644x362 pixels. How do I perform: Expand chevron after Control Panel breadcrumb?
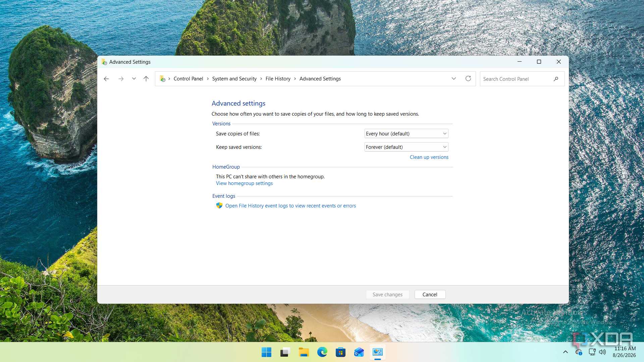point(208,79)
